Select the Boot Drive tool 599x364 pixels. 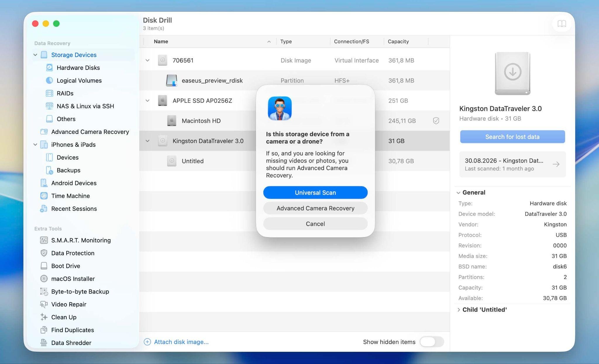tap(66, 266)
